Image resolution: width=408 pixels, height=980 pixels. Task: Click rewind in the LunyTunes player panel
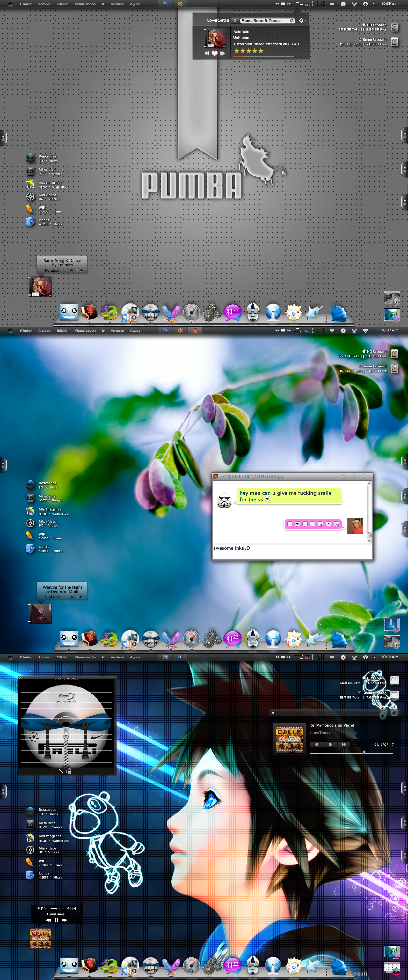pos(317,745)
